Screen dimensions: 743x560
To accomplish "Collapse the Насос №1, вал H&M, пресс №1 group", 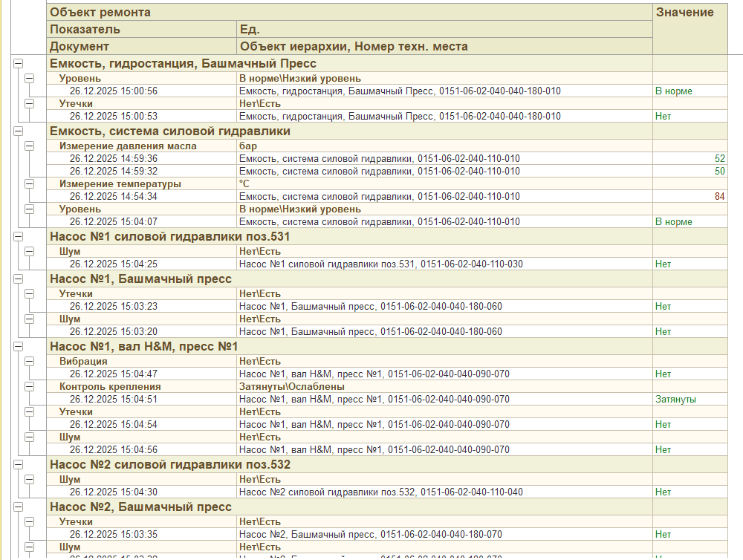I will point(18,346).
